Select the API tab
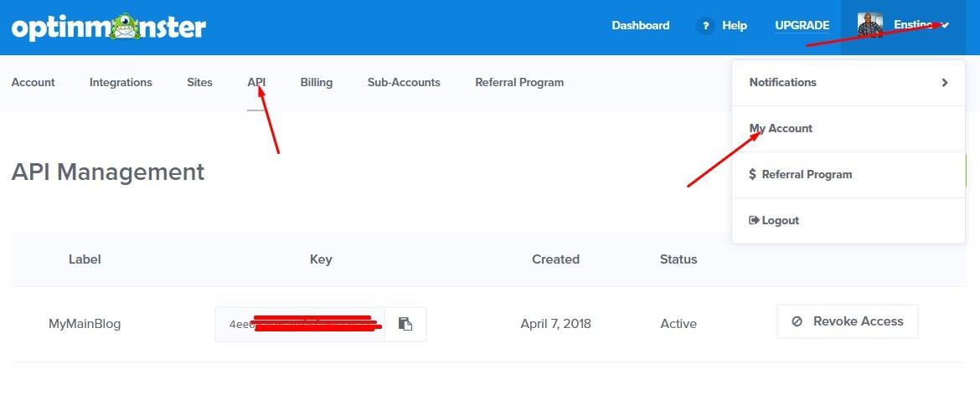This screenshot has height=395, width=980. [x=256, y=82]
